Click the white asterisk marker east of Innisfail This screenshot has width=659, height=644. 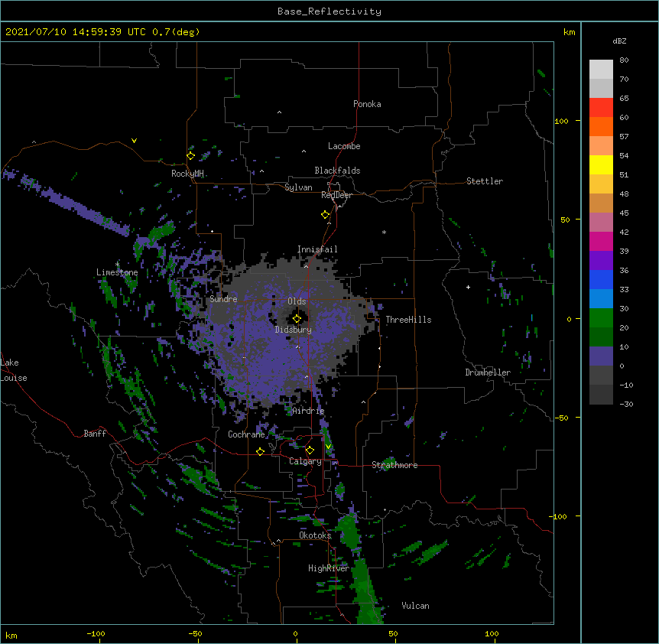(x=384, y=232)
